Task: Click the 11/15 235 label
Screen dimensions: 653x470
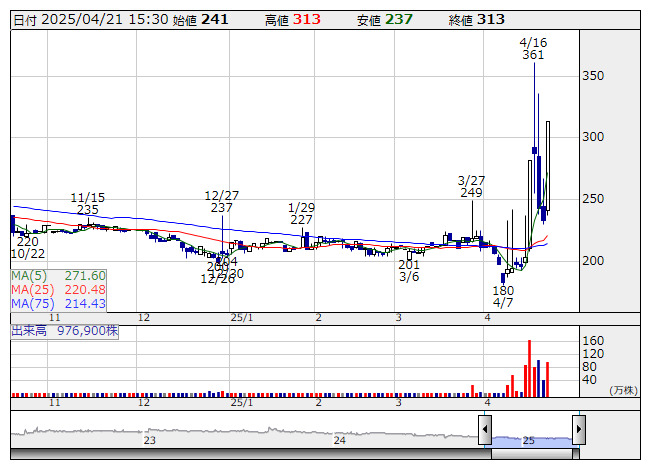Action: coord(87,204)
